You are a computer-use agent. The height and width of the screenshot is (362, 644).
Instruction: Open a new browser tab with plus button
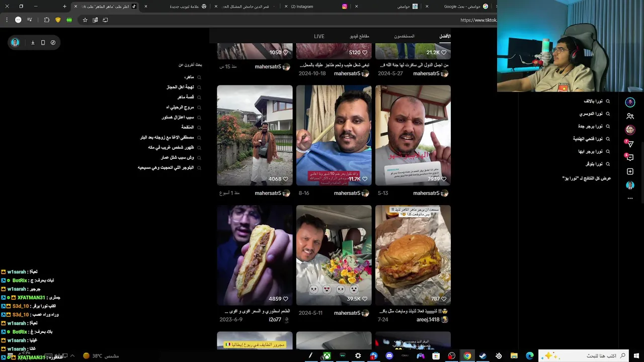click(64, 7)
